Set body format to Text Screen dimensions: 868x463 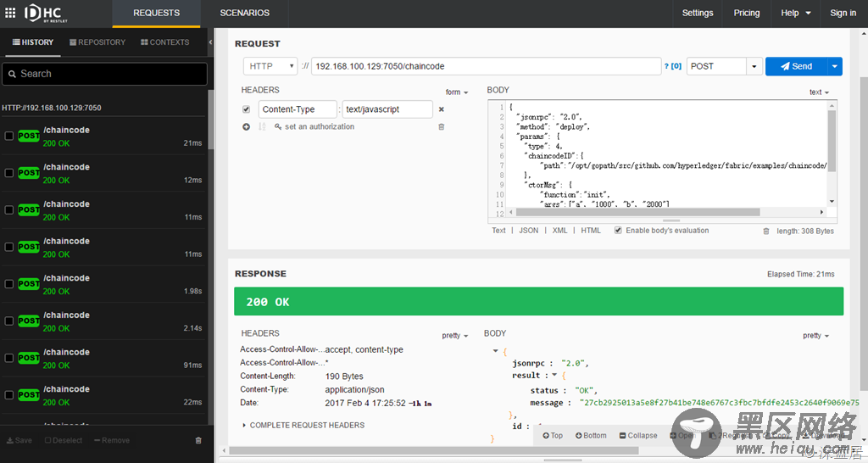498,231
